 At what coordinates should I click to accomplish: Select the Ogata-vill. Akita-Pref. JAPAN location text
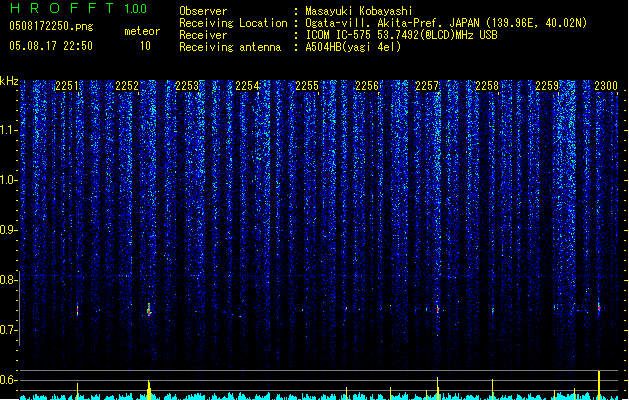pyautogui.click(x=446, y=23)
